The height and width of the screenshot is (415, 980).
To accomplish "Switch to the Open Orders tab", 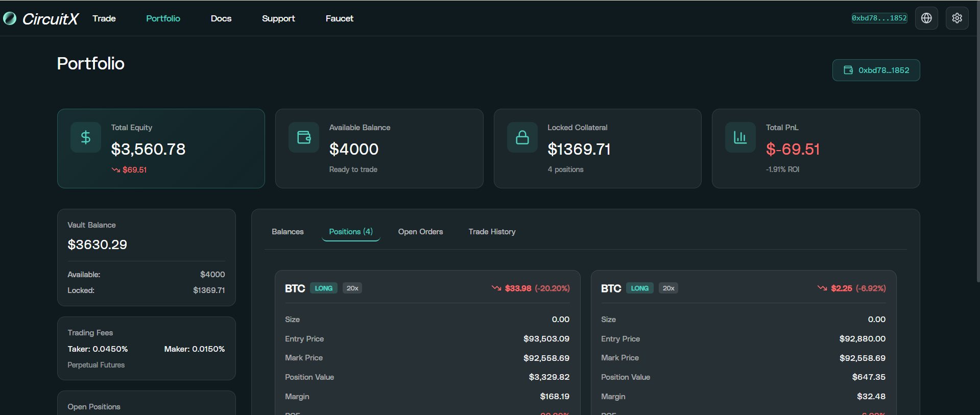I will point(421,232).
